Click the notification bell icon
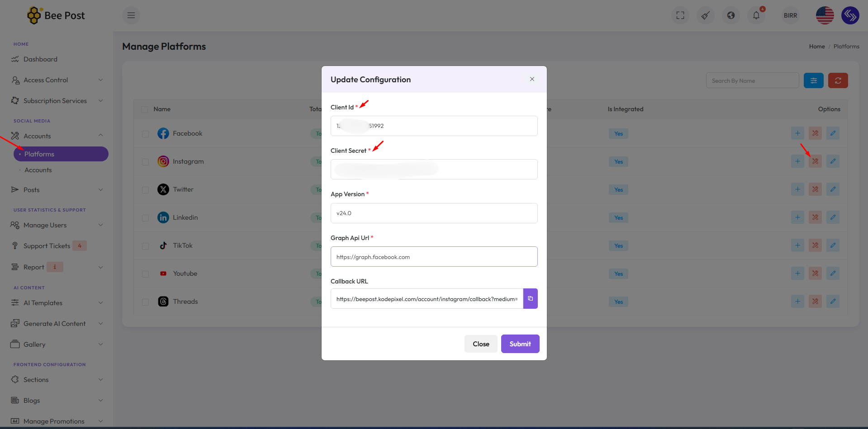The image size is (868, 429). coord(756,16)
